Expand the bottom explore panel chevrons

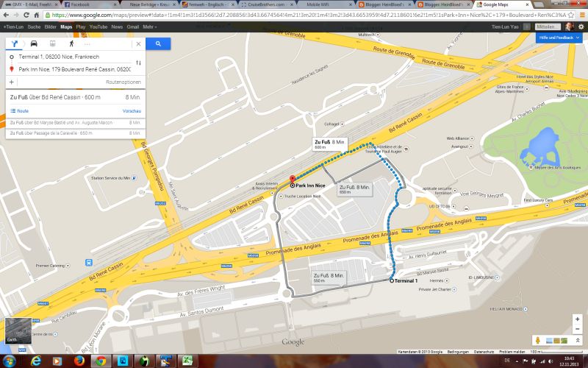577,341
